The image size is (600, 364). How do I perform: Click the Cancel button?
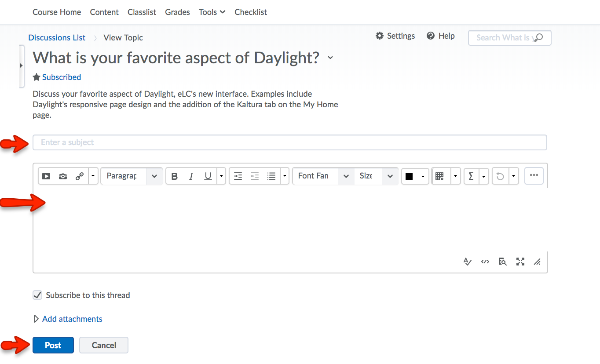click(104, 345)
